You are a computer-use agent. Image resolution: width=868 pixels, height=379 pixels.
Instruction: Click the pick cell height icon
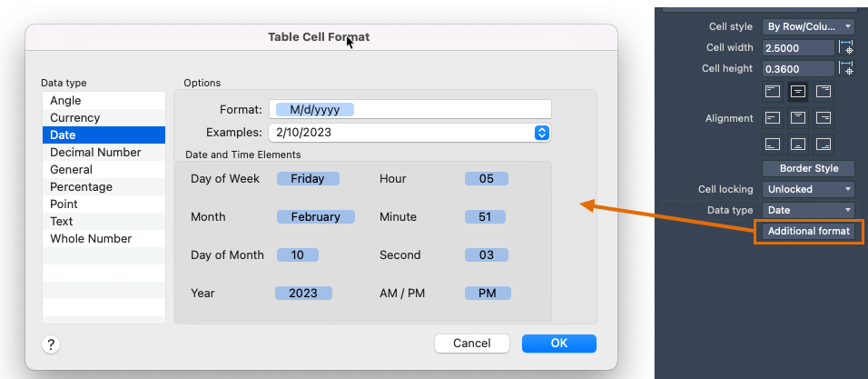[x=846, y=68]
